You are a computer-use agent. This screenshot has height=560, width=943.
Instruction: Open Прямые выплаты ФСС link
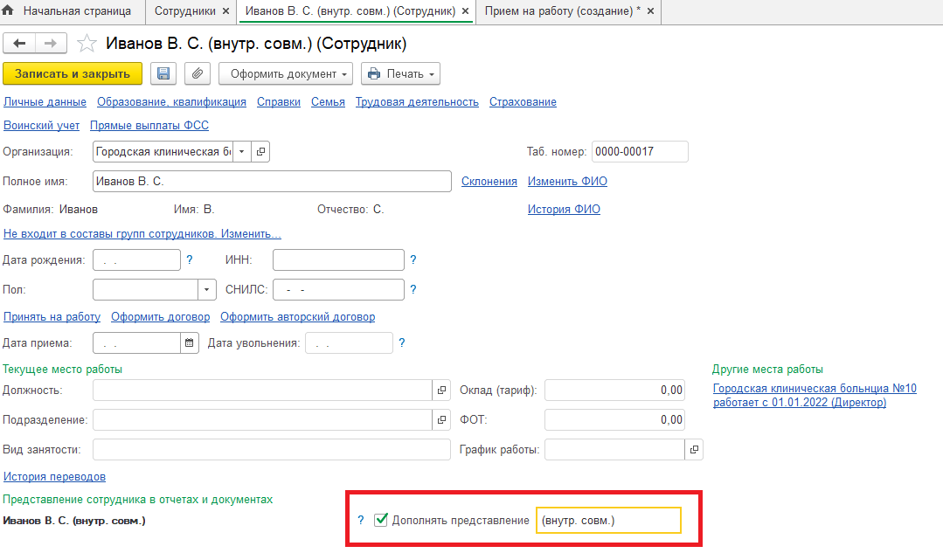(x=149, y=125)
